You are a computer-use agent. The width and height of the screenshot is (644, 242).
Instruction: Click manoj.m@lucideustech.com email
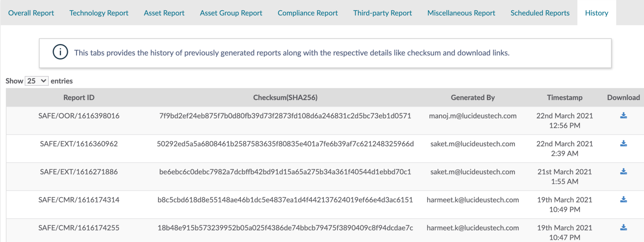[473, 116]
